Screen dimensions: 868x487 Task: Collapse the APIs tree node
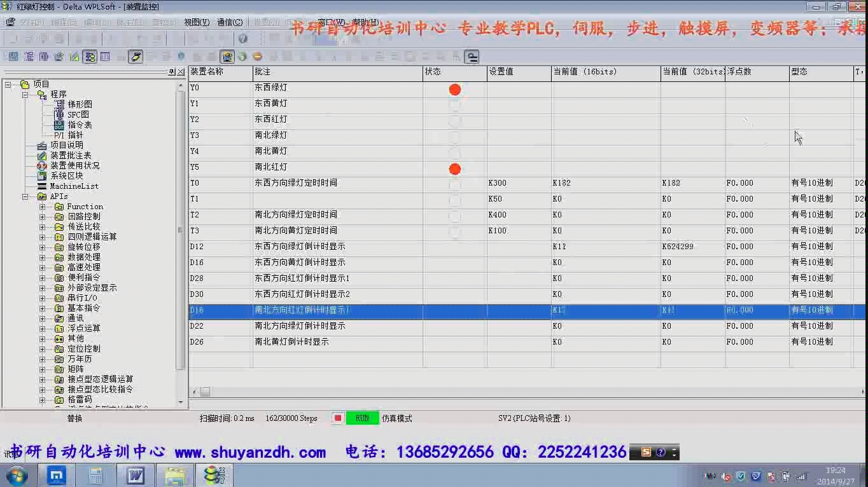(25, 196)
